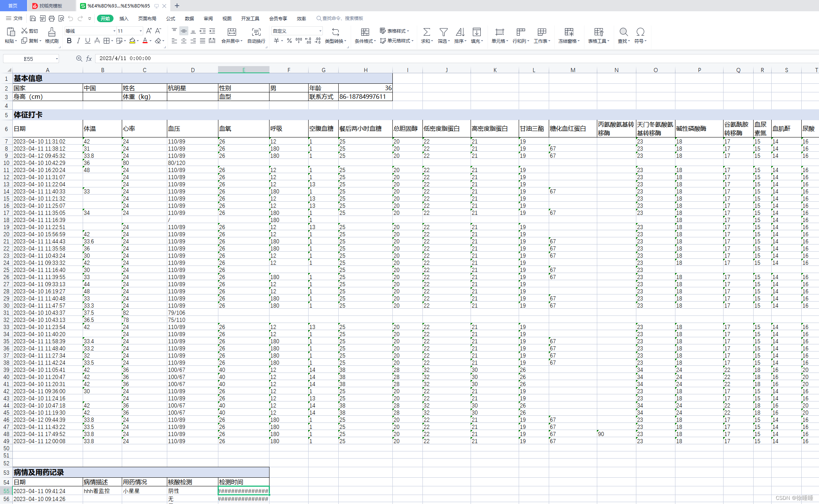This screenshot has width=819, height=504.
Task: Switch to the Formulas (公式) tab
Action: (x=171, y=18)
